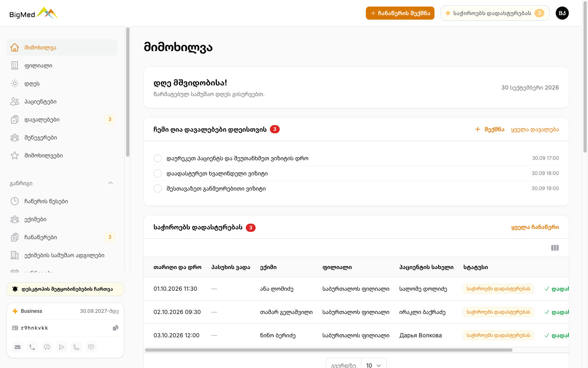Check off the დაადასტურეთ ხვალინდელი ვიზიტი task
588x368 pixels.
tap(158, 173)
